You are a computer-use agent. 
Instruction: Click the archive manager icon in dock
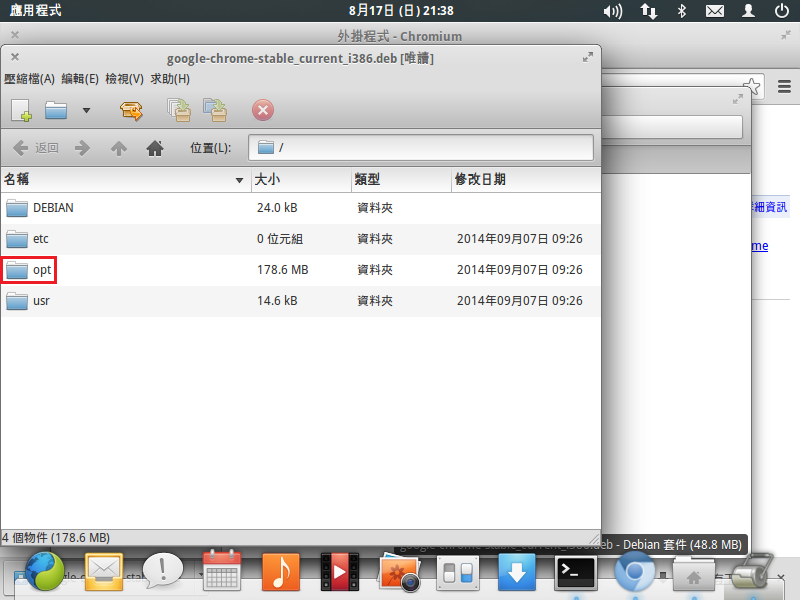pyautogui.click(x=753, y=571)
